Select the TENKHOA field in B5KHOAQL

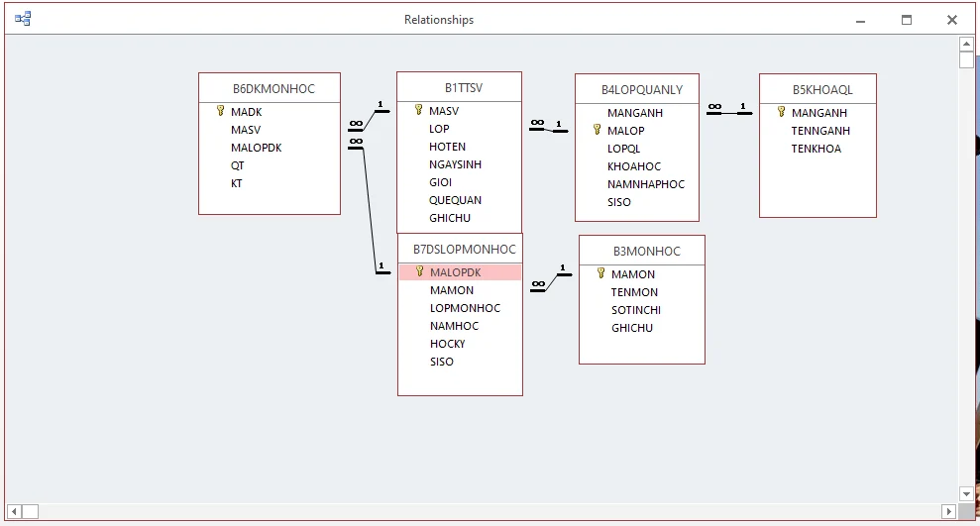816,149
